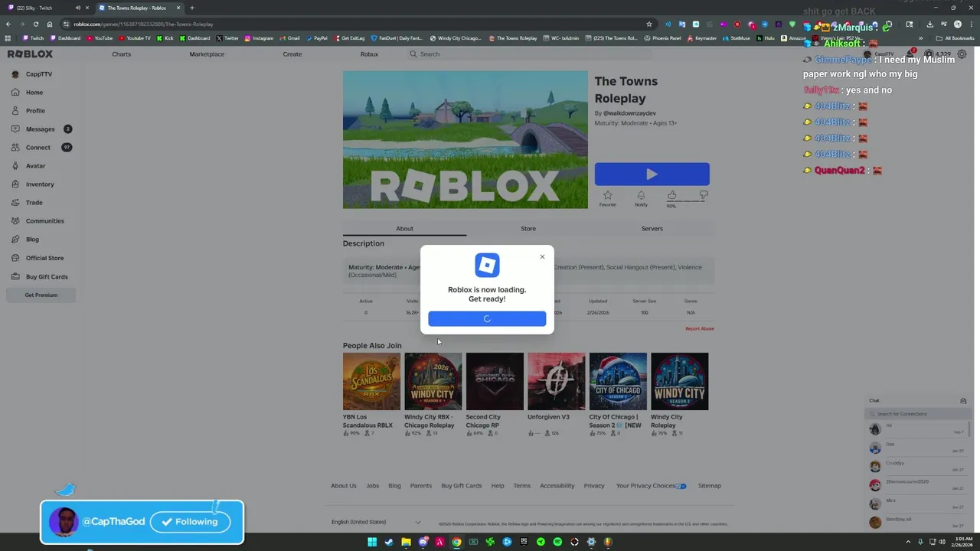This screenshot has width=980, height=551.
Task: Open Marketplace in top navigation
Action: pyautogui.click(x=207, y=54)
